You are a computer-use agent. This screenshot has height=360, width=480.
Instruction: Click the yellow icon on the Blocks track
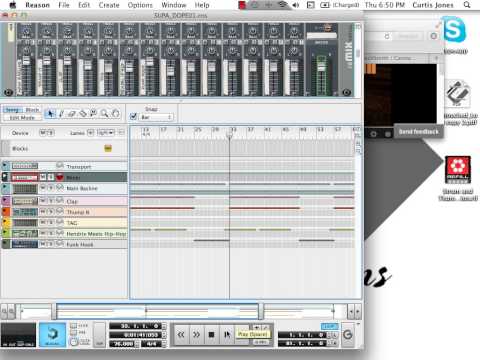click(108, 148)
